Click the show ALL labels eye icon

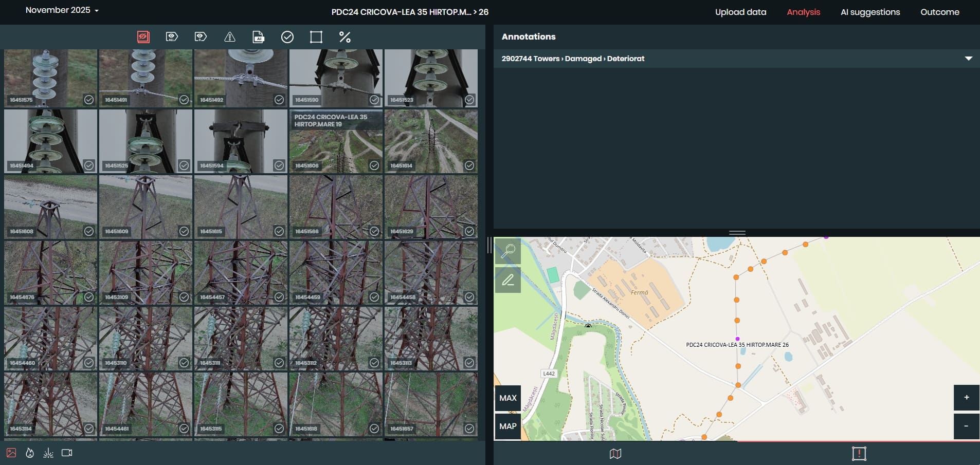coord(172,37)
